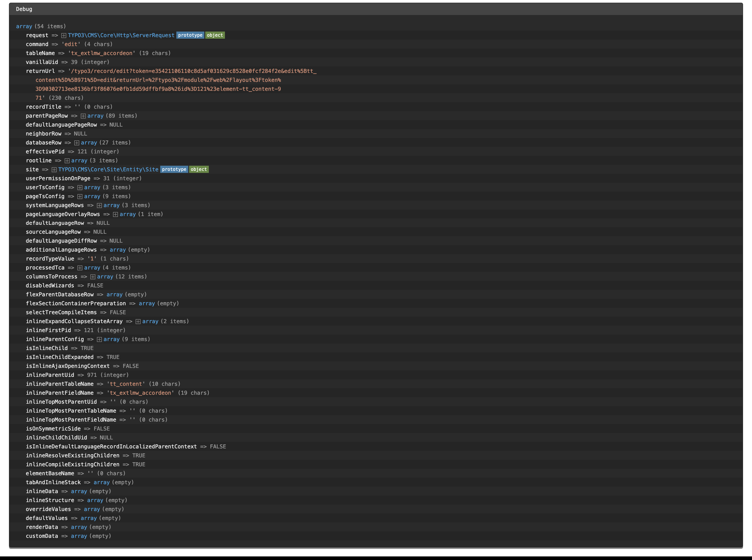Viewport: 752px width, 560px height.
Task: Click the inlineStructure key
Action: pyautogui.click(x=50, y=500)
